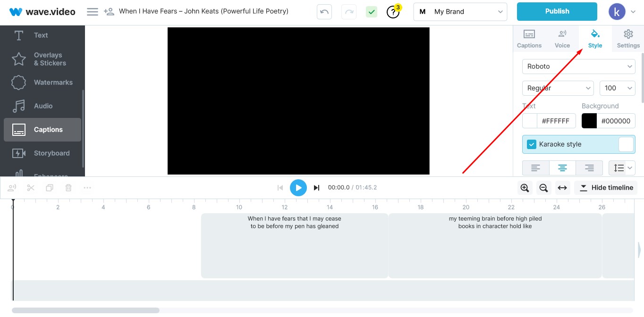Screen dimensions: 644x317
Task: Open Watermarks in the sidebar
Action: pos(42,82)
